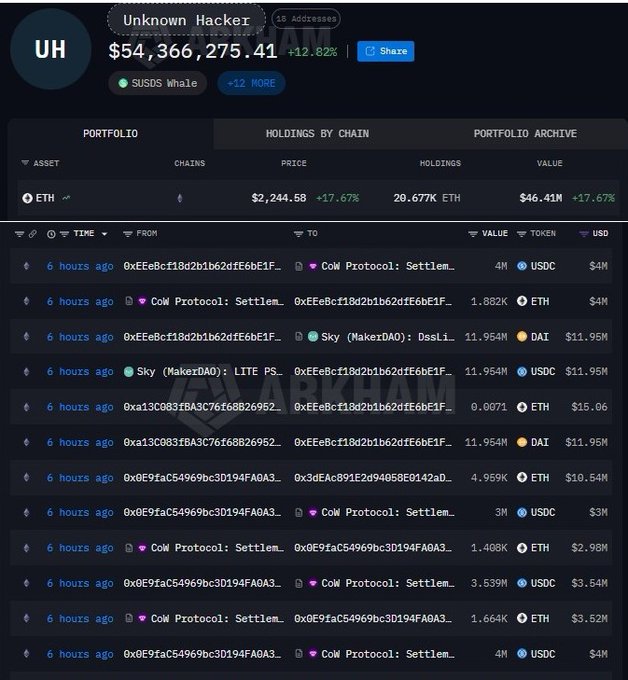Click the Unknown Hacker entity name label

[x=186, y=20]
